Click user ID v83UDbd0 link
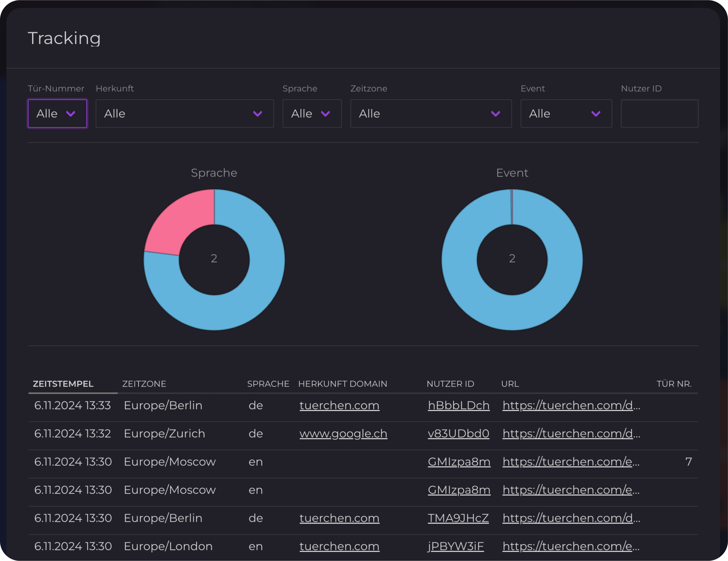Viewport: 728px width, 561px height. [458, 434]
